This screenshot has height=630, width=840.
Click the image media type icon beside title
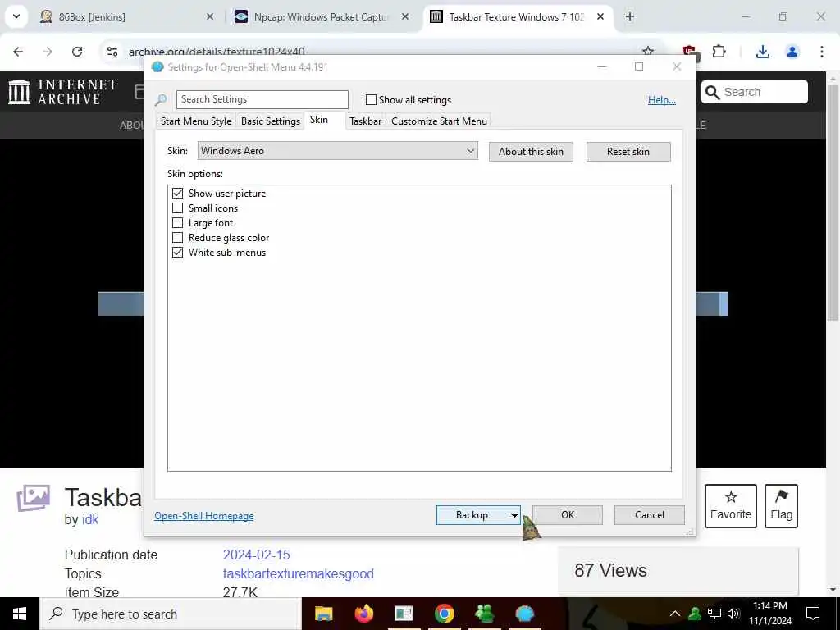(x=33, y=498)
